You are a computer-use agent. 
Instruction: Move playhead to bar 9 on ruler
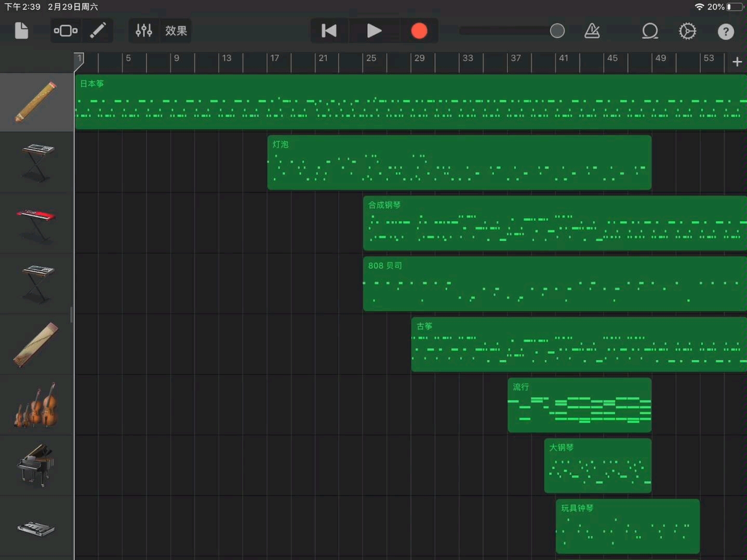[177, 58]
